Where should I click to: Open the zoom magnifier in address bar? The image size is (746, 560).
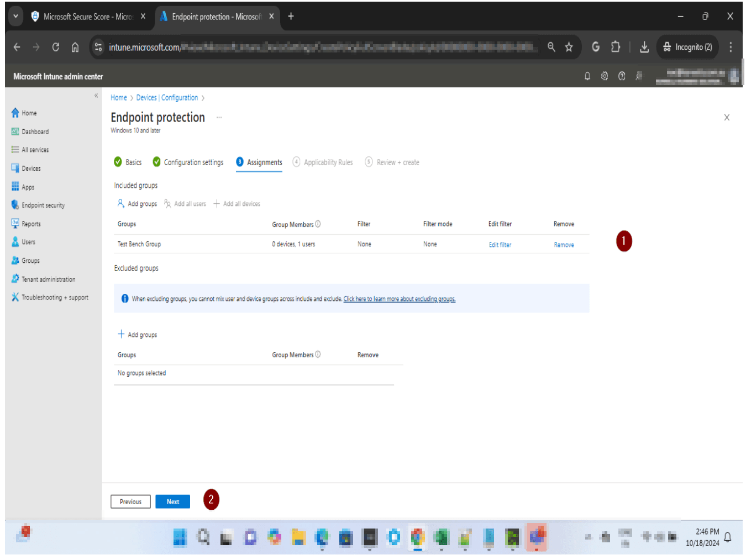pos(551,47)
